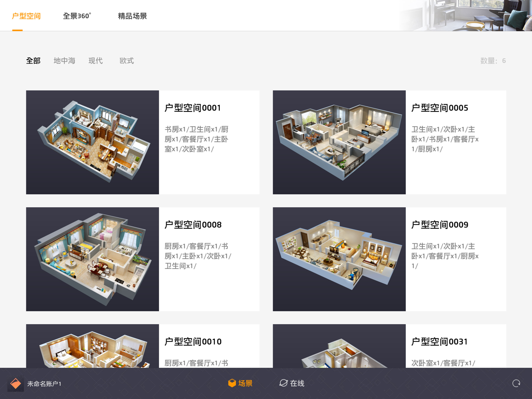
Task: Click the title 户型空间0005
Action: [x=440, y=108]
